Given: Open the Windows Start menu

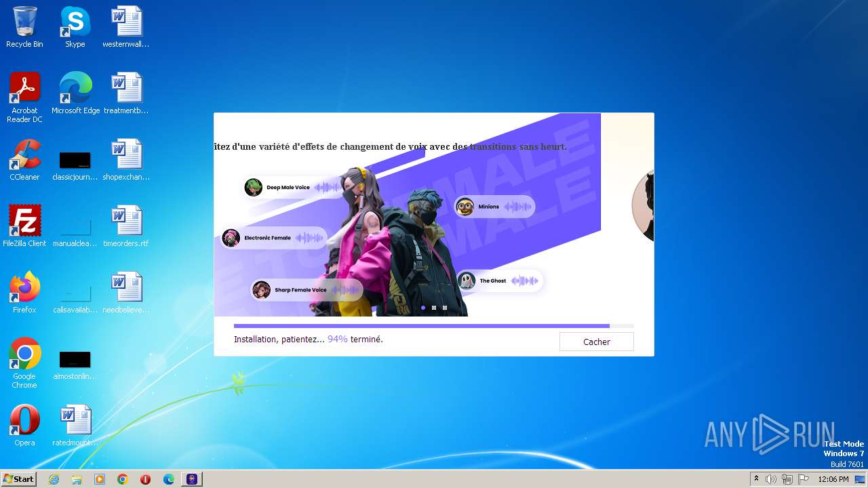Looking at the screenshot, I should click(x=18, y=479).
